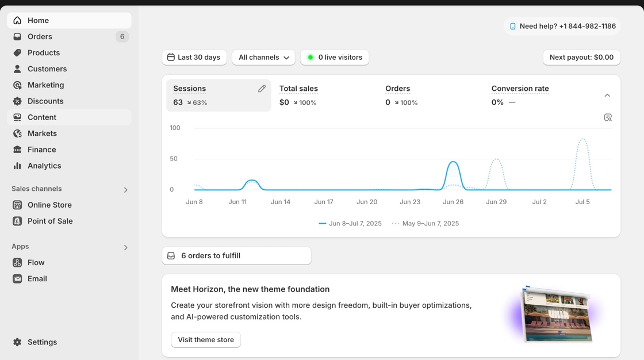Click the Visit theme store button
Image resolution: width=644 pixels, height=360 pixels.
206,340
